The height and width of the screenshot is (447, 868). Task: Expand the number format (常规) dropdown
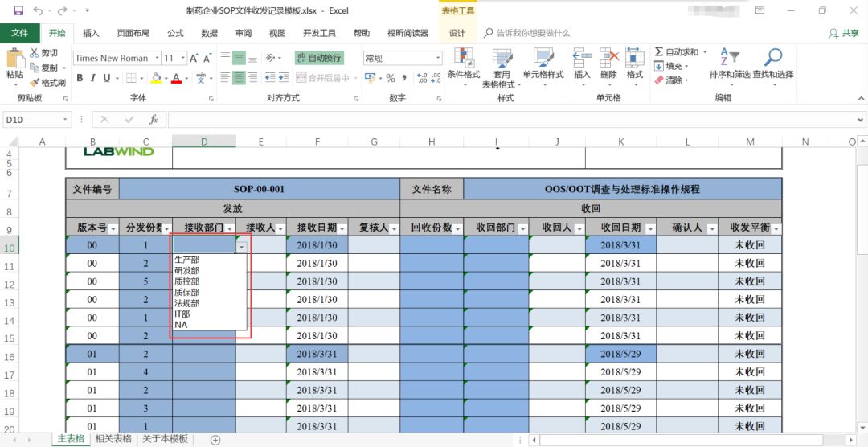coord(438,59)
